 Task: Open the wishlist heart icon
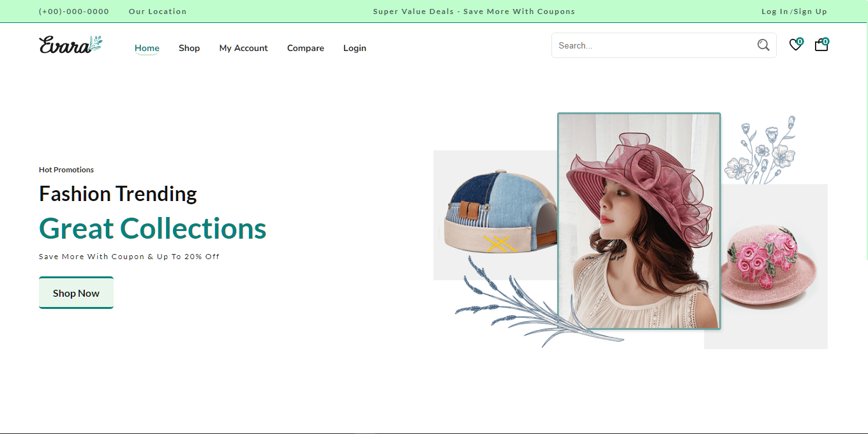coord(795,45)
